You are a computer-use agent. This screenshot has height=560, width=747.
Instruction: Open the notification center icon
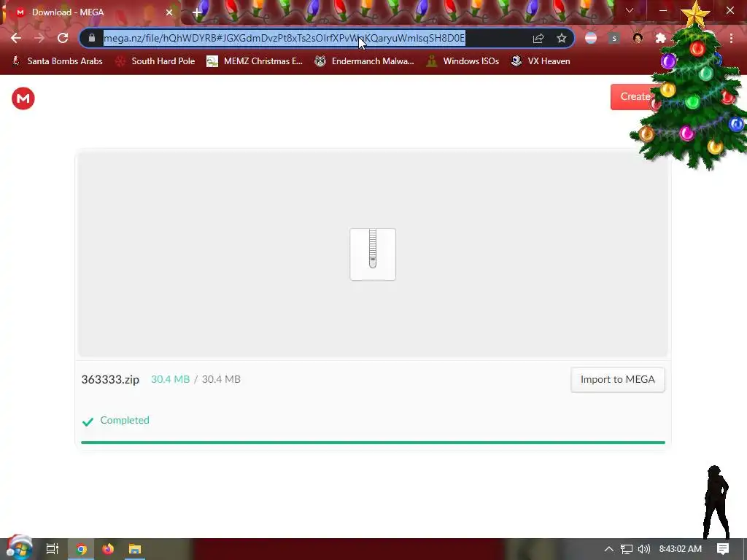(x=723, y=549)
